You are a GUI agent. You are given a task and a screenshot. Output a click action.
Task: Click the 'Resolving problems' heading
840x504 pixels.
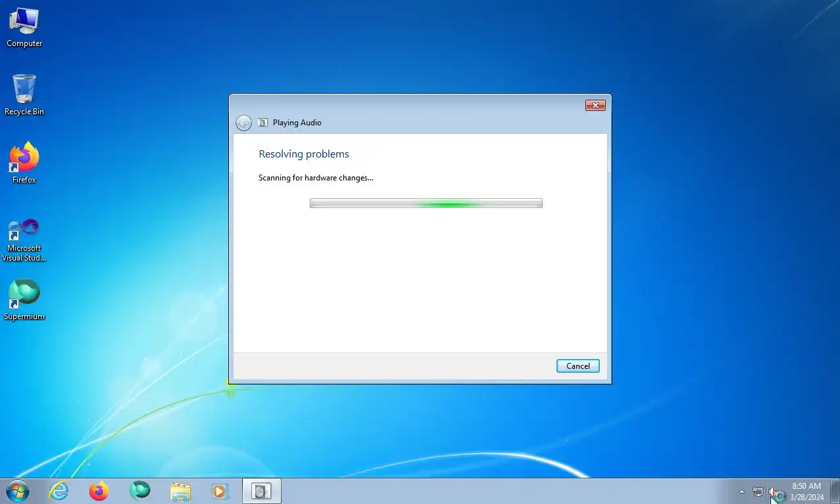pyautogui.click(x=304, y=154)
